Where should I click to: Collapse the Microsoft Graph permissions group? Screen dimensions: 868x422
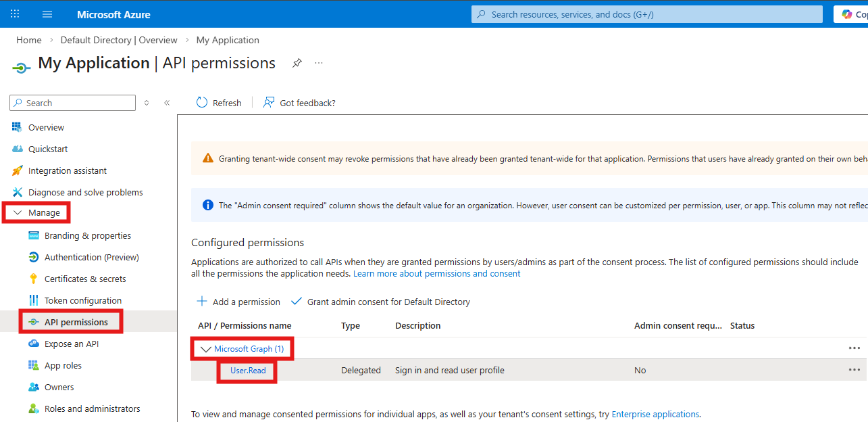(x=205, y=349)
